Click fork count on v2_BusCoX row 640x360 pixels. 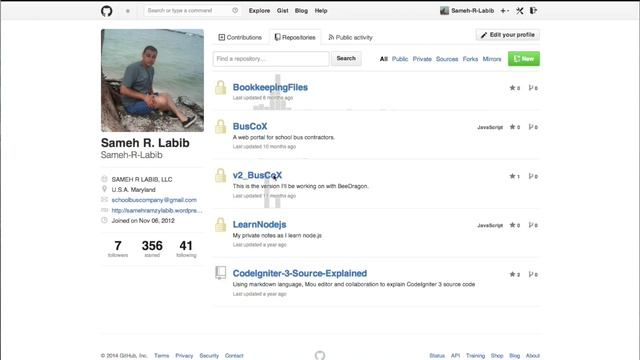click(533, 176)
